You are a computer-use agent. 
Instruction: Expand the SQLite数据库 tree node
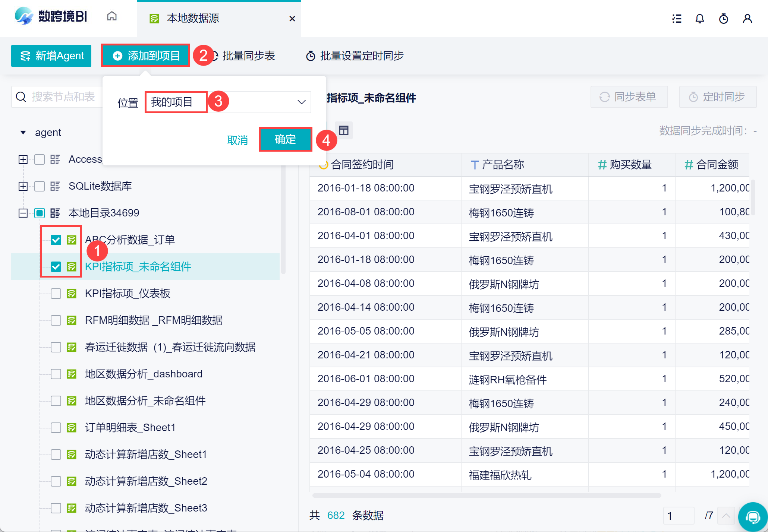pyautogui.click(x=23, y=186)
